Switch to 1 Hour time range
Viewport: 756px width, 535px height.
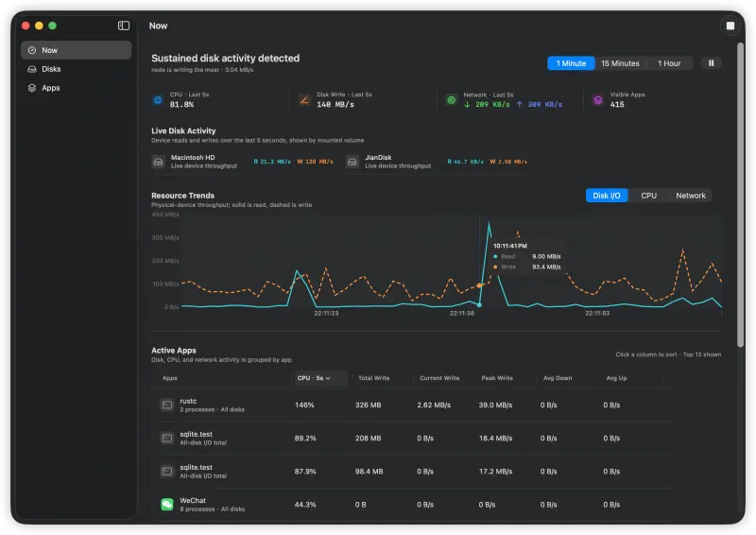click(x=669, y=63)
